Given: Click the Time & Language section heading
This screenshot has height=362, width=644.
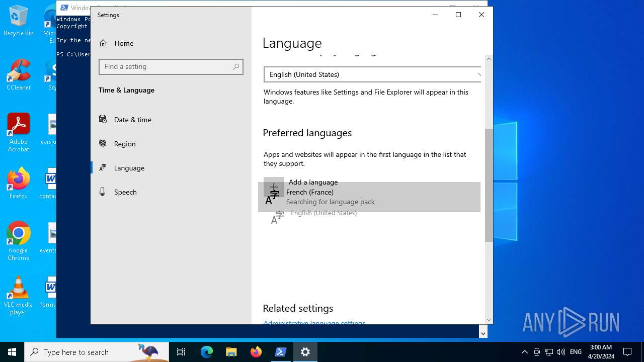Looking at the screenshot, I should (126, 90).
